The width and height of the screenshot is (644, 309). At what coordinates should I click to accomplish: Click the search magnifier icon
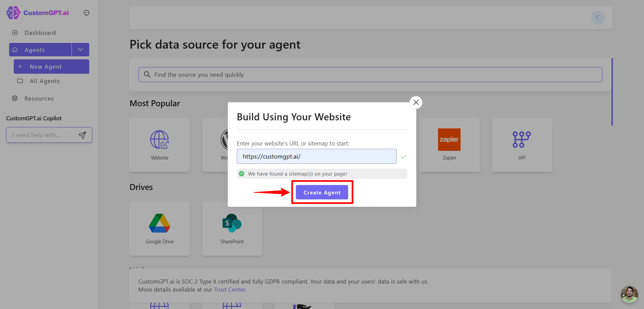[x=147, y=74]
